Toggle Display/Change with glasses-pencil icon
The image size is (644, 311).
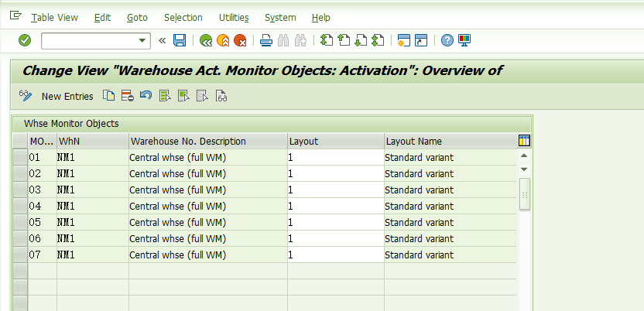click(x=26, y=96)
